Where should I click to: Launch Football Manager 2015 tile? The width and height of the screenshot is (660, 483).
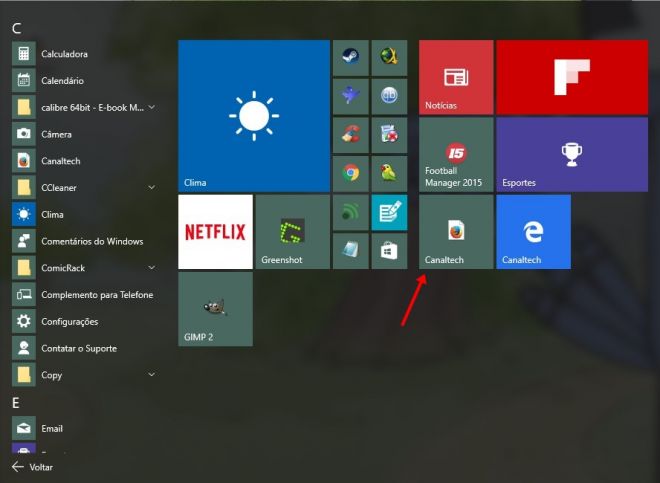tap(456, 155)
